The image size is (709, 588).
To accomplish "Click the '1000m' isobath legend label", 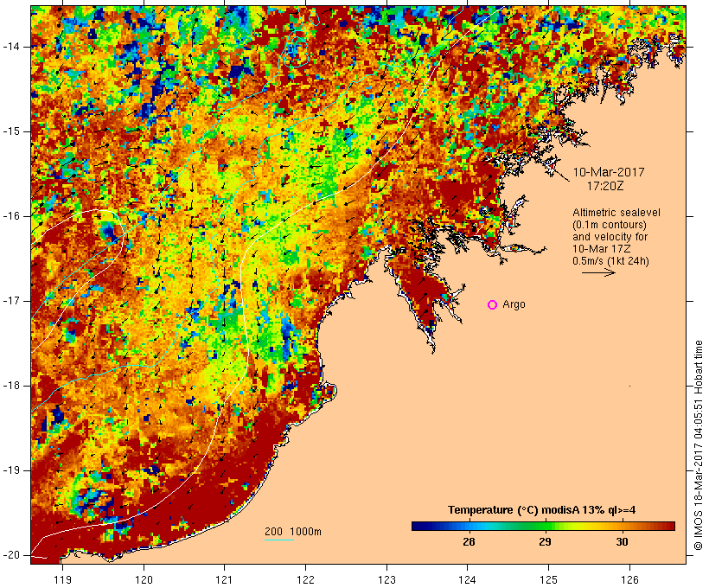I will pos(306,532).
